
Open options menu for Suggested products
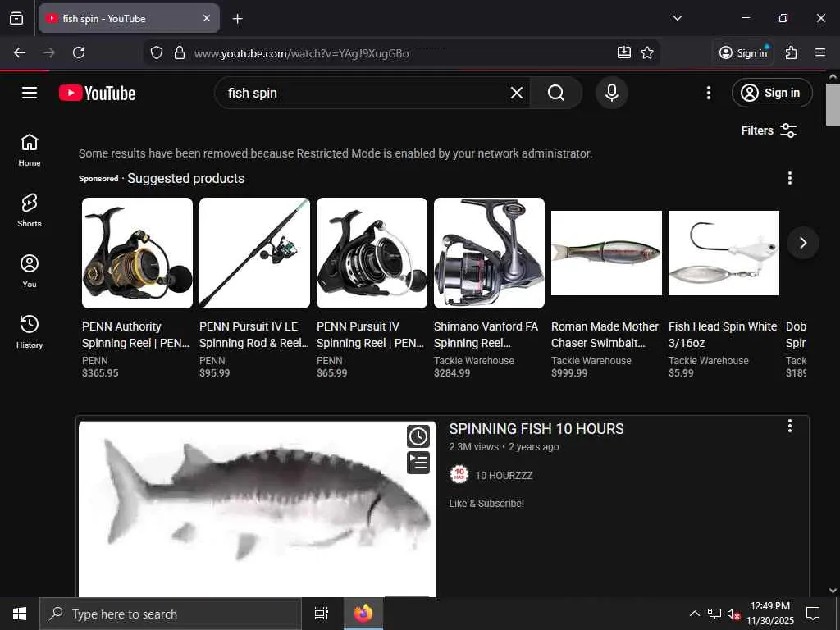click(x=790, y=178)
